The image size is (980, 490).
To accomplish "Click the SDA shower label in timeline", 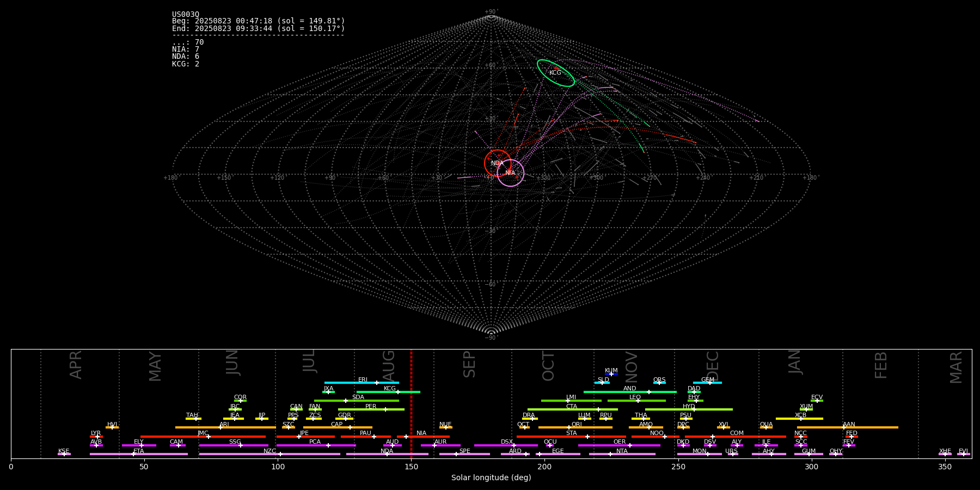I will pos(358,397).
